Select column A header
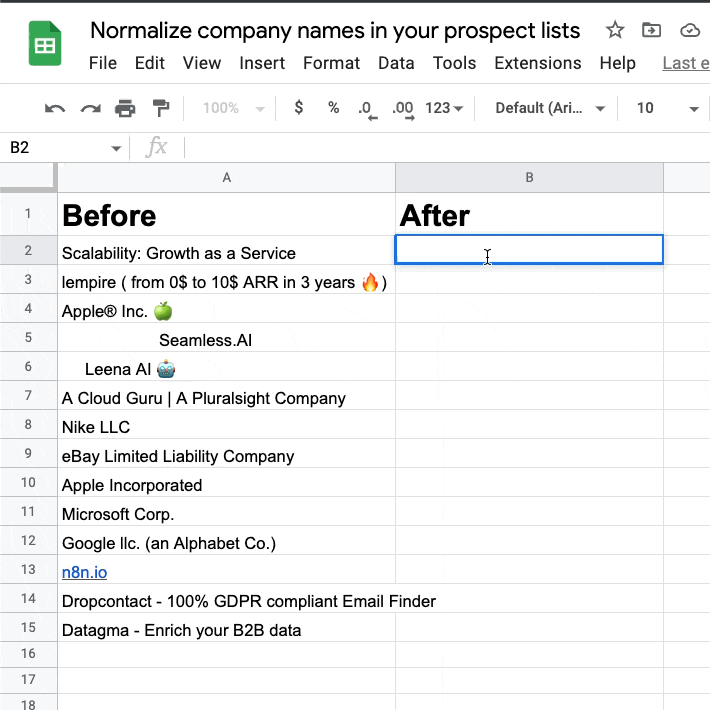 [x=226, y=178]
